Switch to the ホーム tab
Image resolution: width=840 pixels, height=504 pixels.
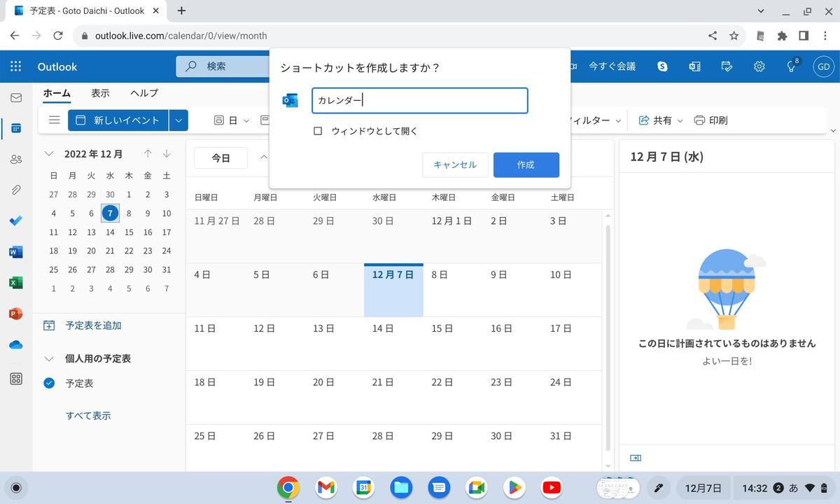57,93
